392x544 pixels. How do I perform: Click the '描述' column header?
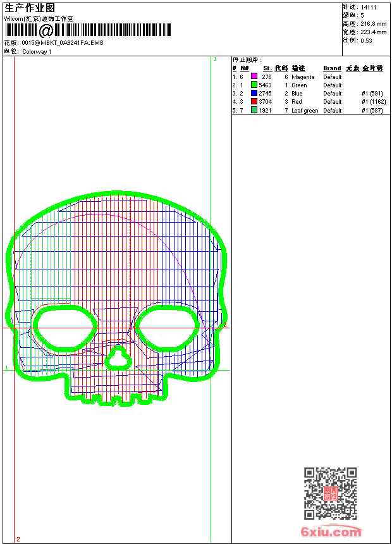pyautogui.click(x=298, y=68)
